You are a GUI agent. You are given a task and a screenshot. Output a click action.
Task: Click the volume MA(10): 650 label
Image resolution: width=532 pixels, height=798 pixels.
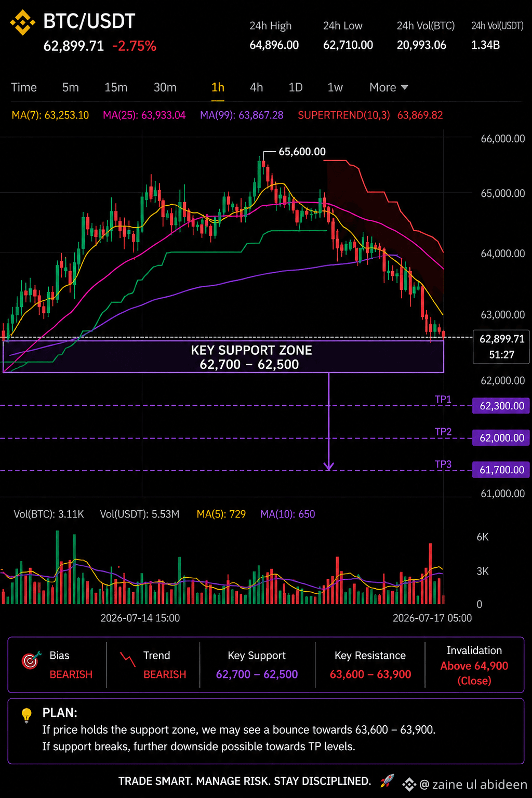[288, 514]
